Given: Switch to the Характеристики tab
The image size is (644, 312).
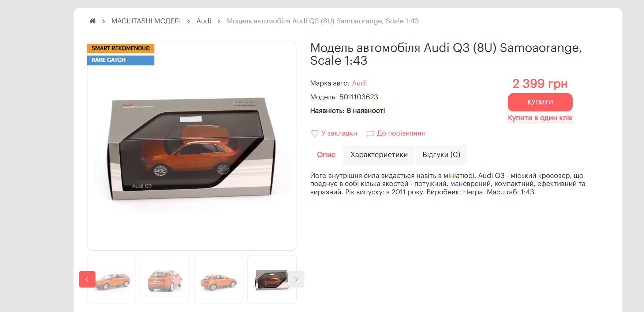Looking at the screenshot, I should click(379, 155).
